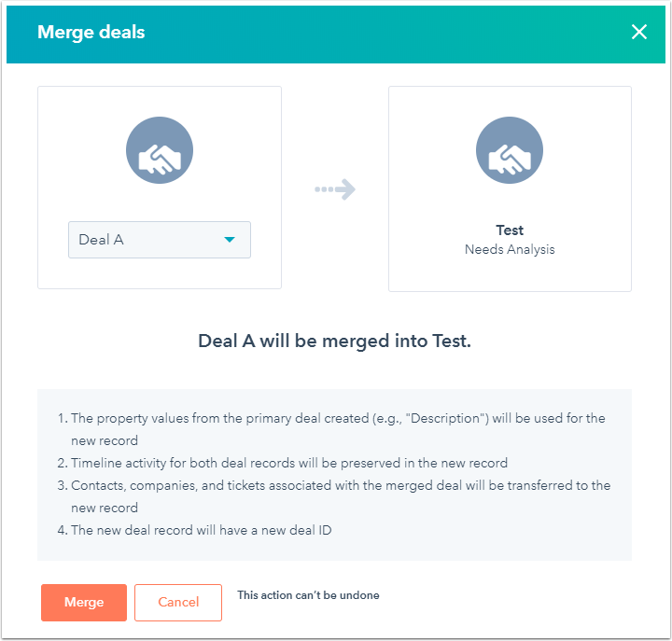
Task: Select the Test deal name
Action: 510,230
